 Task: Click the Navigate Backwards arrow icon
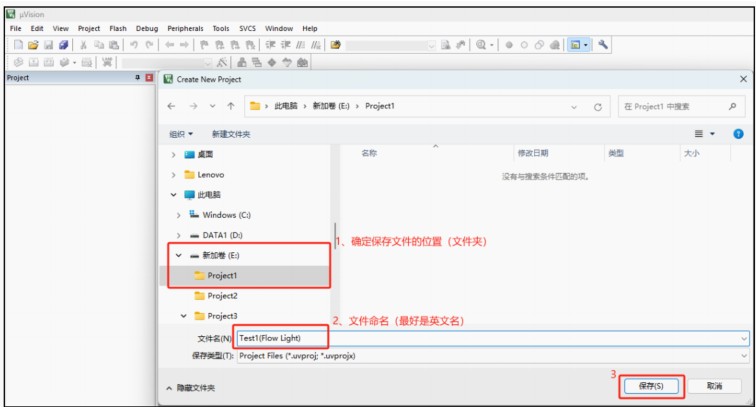pos(169,45)
